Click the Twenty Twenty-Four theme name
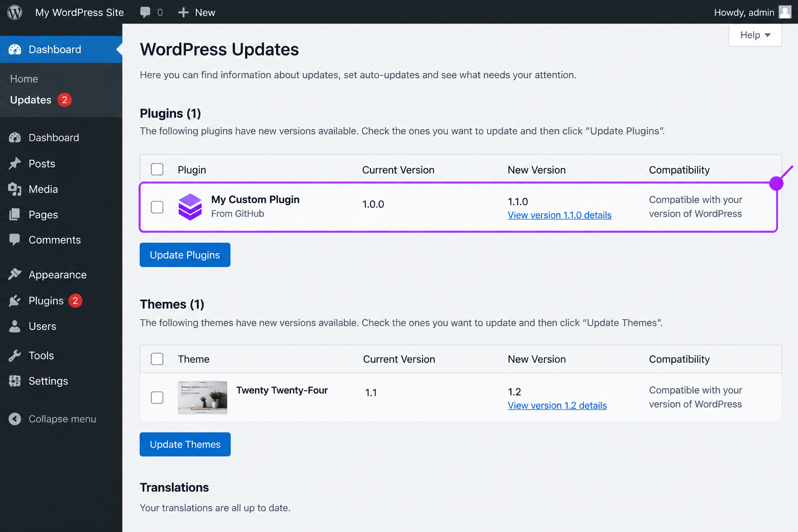The height and width of the screenshot is (532, 798). click(x=282, y=390)
